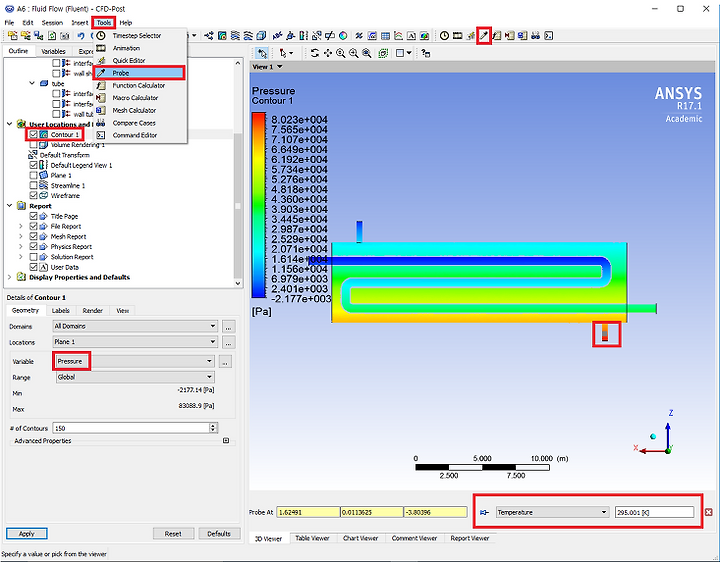Open the Range dropdown showing Global
This screenshot has height=562, width=720.
click(x=135, y=377)
